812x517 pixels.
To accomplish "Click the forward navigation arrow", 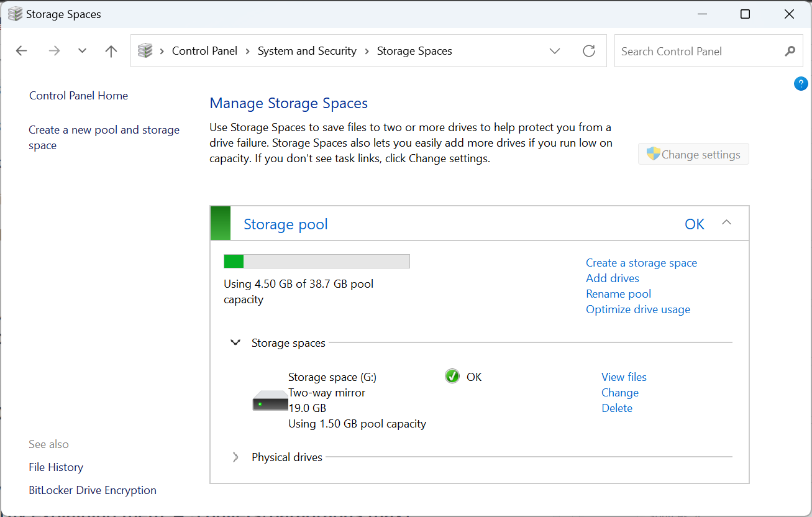I will (54, 51).
